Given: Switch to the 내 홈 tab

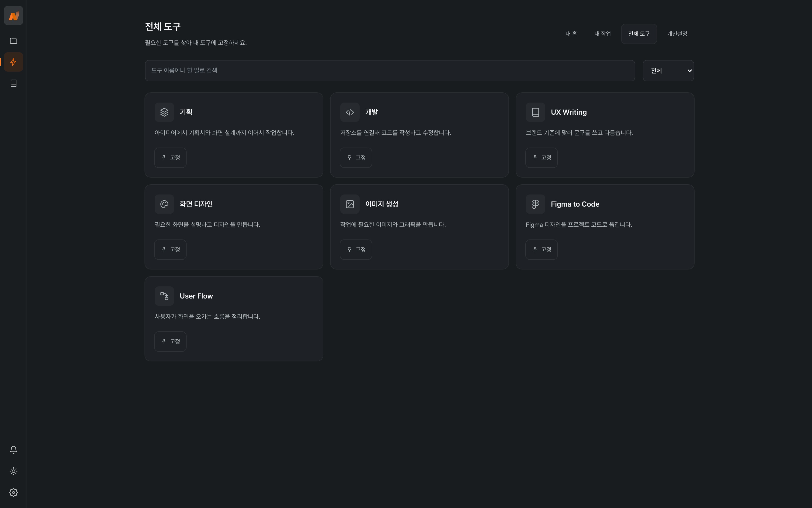Looking at the screenshot, I should 571,34.
